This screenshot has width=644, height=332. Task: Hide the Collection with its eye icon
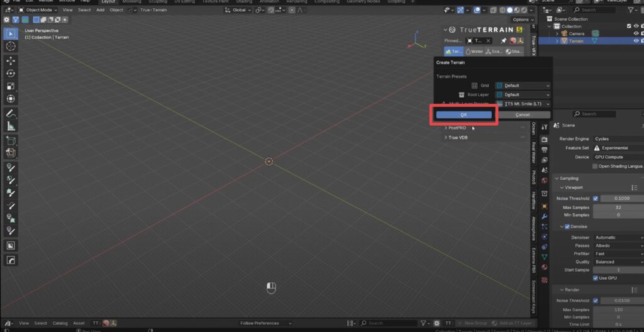click(636, 26)
